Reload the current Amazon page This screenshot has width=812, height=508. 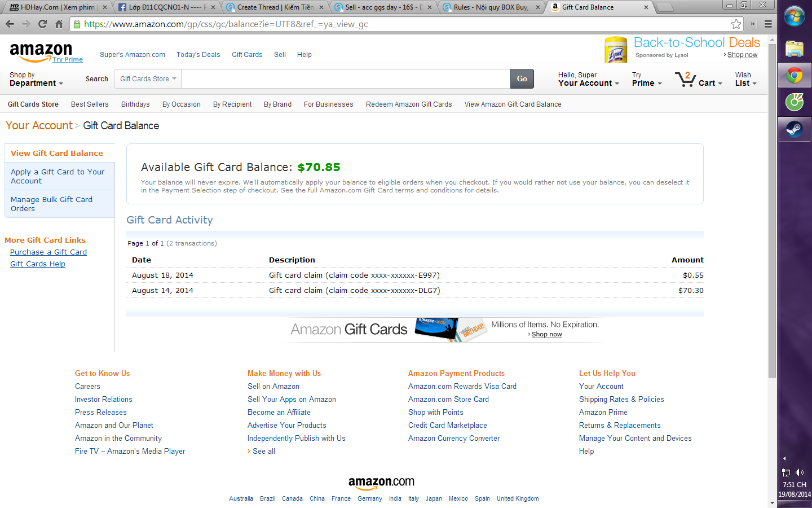coord(42,24)
